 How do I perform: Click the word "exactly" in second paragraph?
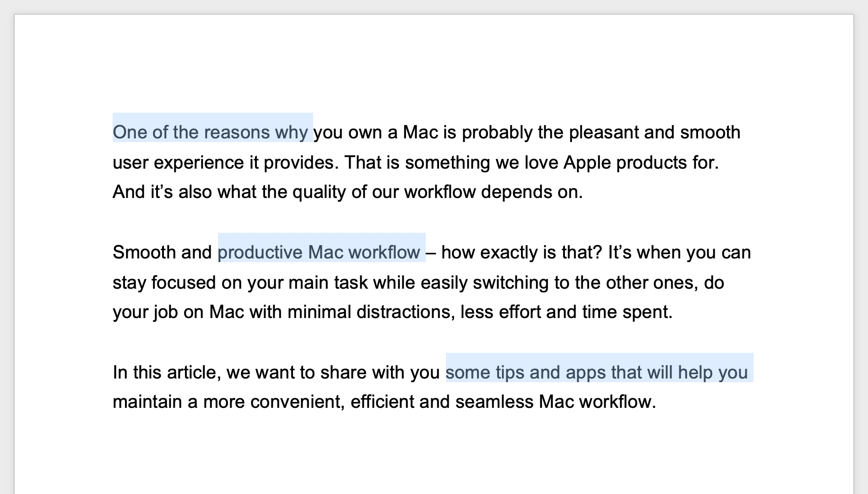point(509,252)
